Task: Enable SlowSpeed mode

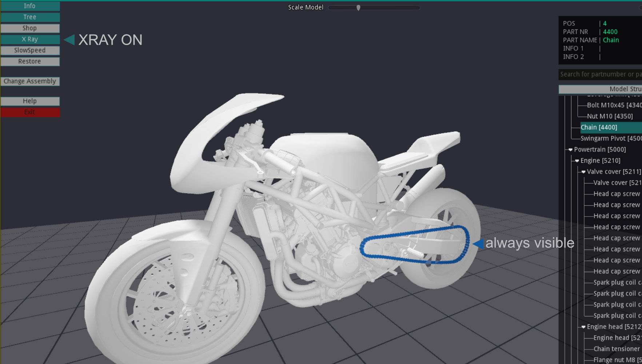Action: click(x=30, y=50)
